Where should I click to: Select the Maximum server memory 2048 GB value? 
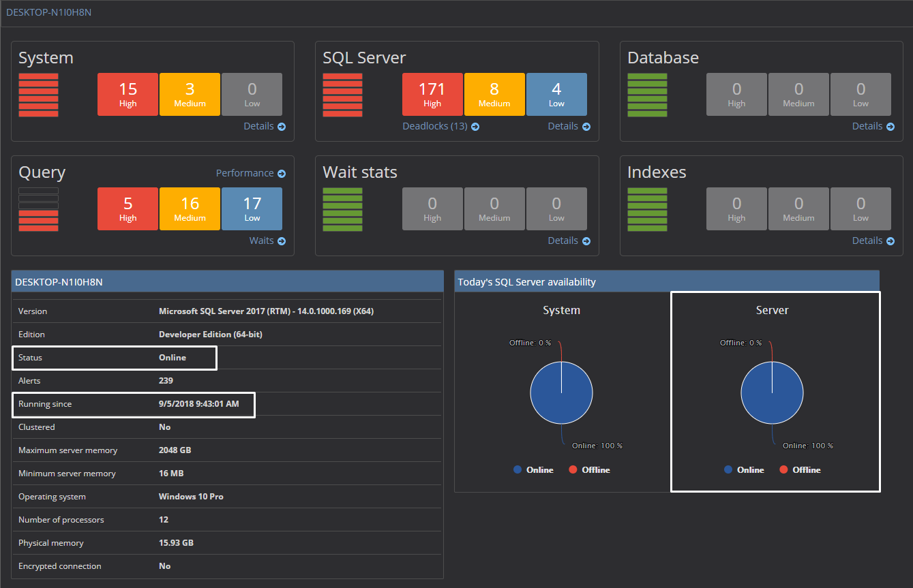pos(176,450)
